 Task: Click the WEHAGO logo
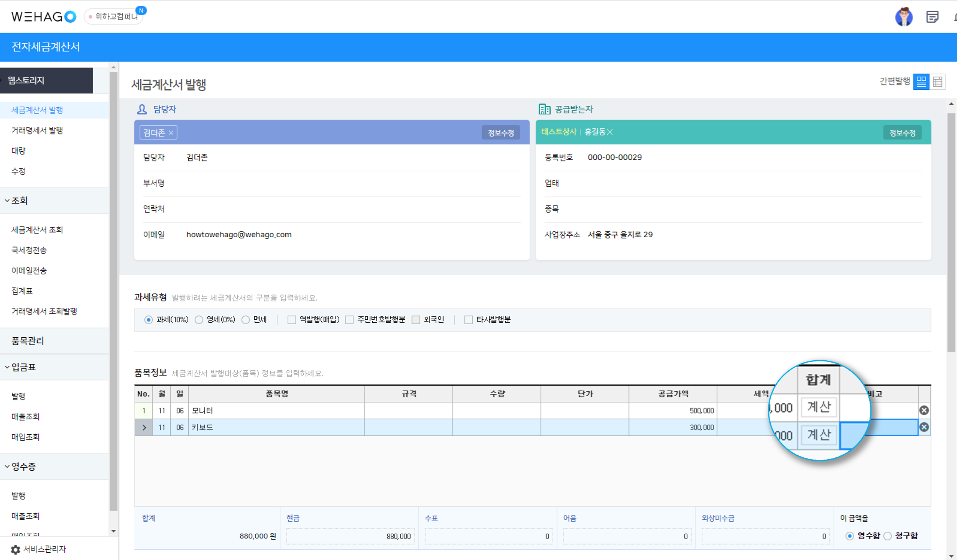click(x=43, y=16)
